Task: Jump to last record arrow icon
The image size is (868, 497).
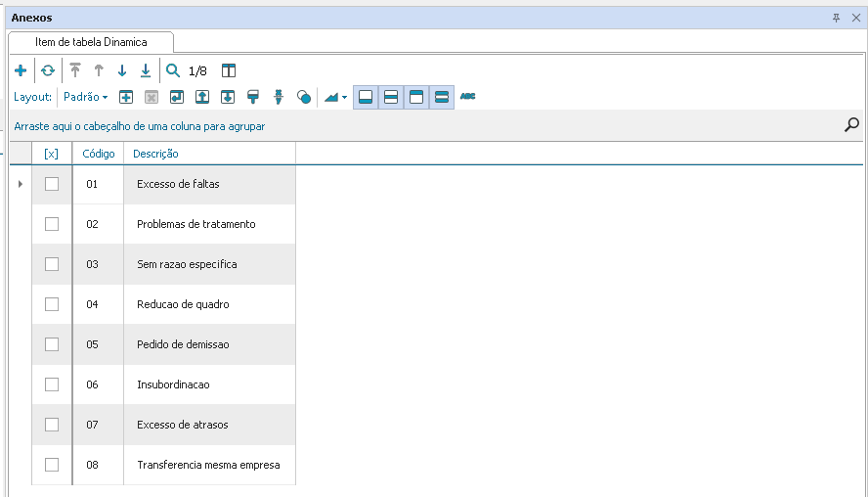Action: click(x=146, y=70)
